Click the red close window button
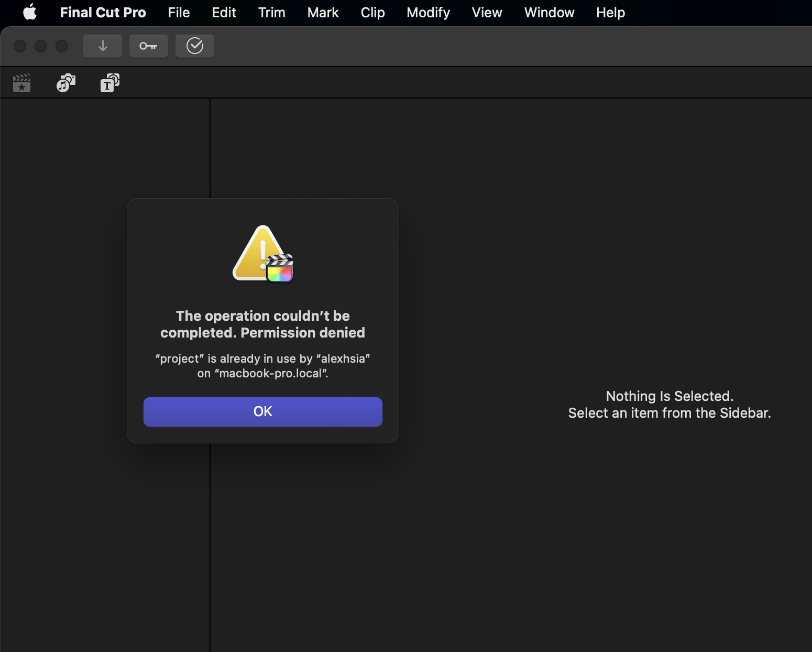The image size is (812, 652). [20, 46]
